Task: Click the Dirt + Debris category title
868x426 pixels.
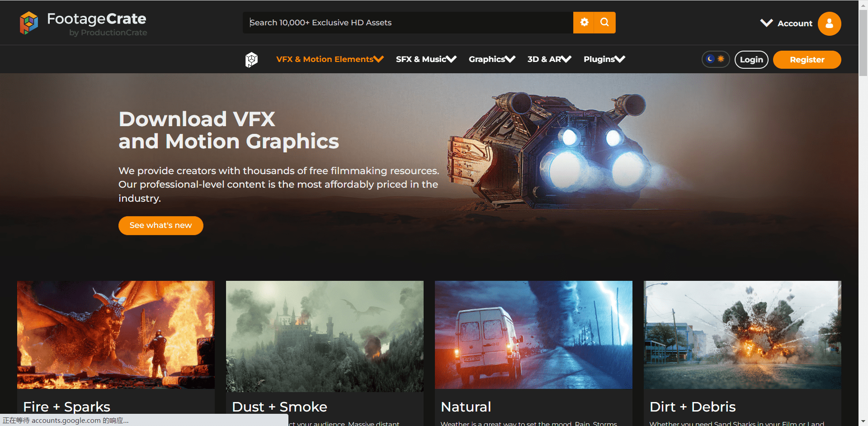Action: tap(693, 407)
